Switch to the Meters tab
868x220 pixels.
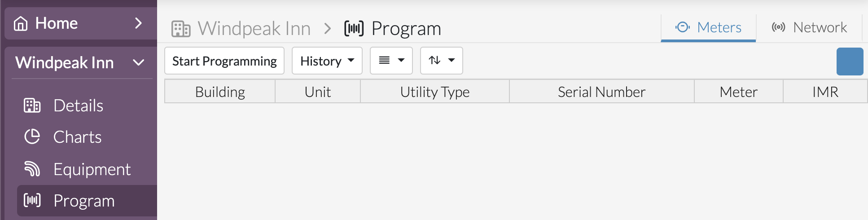708,28
